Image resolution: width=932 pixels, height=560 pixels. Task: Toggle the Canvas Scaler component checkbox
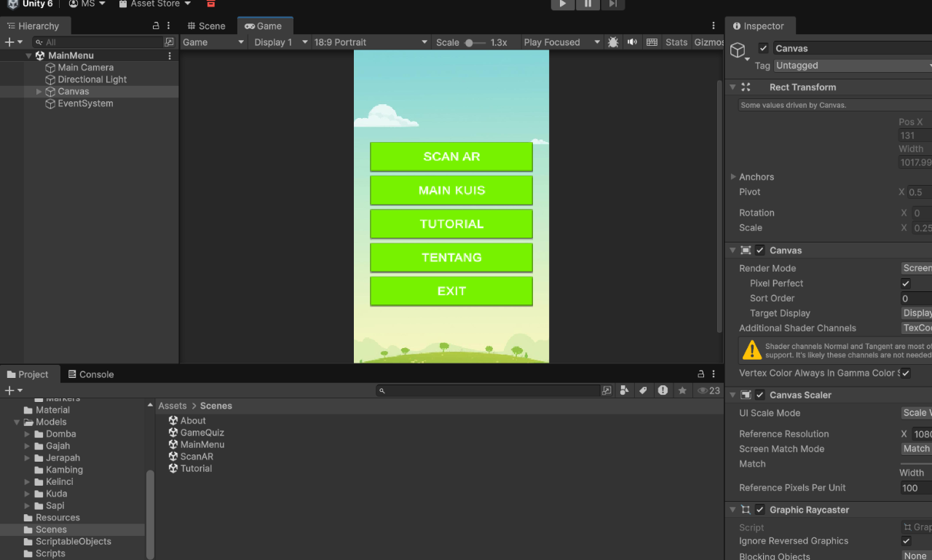[x=760, y=395]
